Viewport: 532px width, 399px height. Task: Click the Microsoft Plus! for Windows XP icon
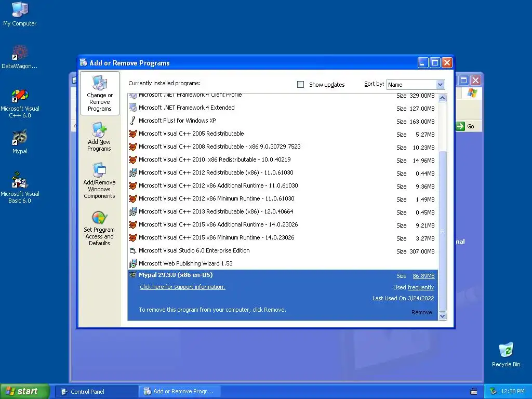[132, 121]
